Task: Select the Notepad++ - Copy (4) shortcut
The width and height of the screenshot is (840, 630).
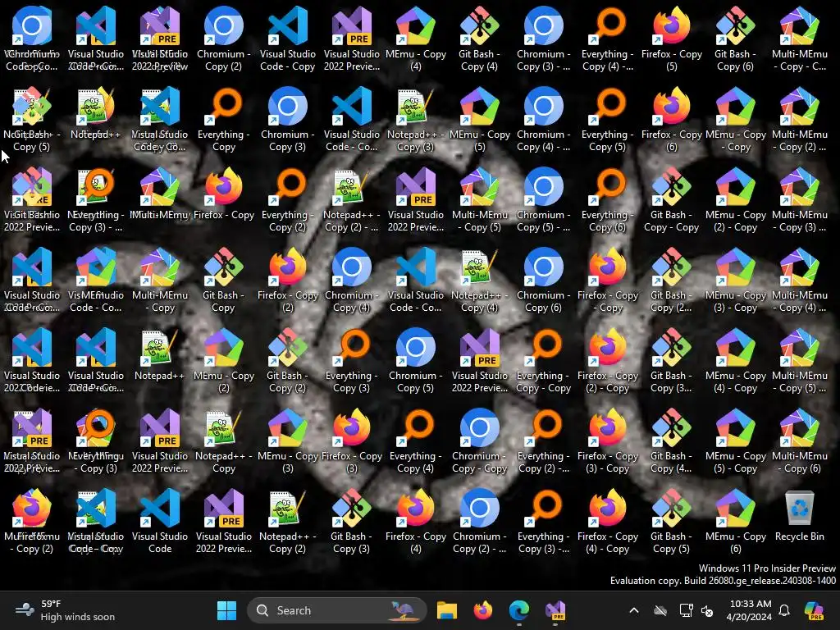Action: (479, 281)
